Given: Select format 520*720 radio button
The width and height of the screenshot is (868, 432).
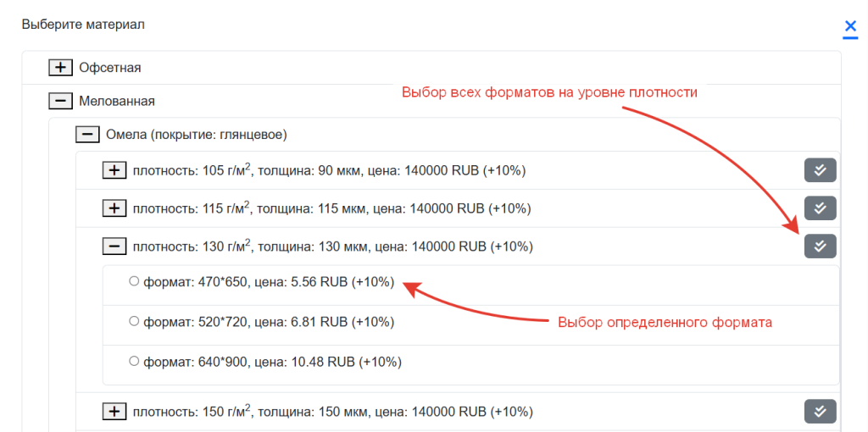Looking at the screenshot, I should [x=133, y=322].
